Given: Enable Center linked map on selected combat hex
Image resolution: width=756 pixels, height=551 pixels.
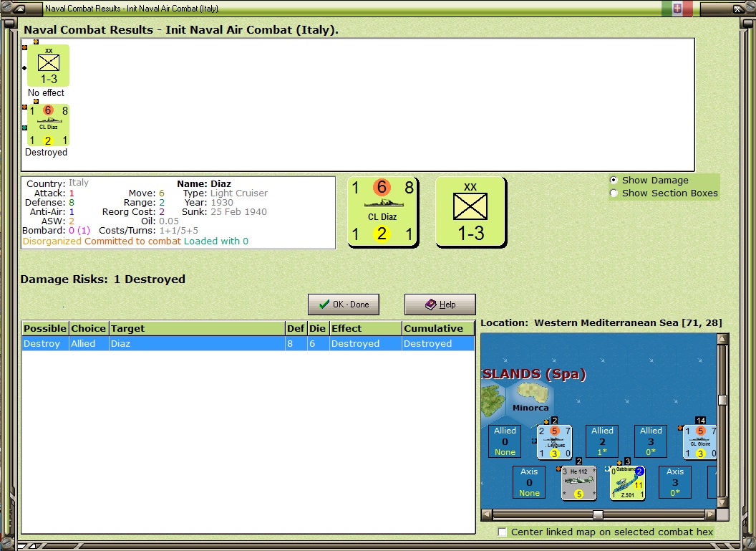Looking at the screenshot, I should click(503, 532).
